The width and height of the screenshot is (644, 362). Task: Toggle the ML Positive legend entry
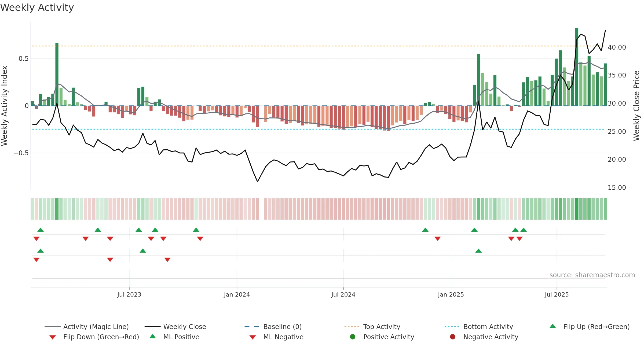pos(174,337)
